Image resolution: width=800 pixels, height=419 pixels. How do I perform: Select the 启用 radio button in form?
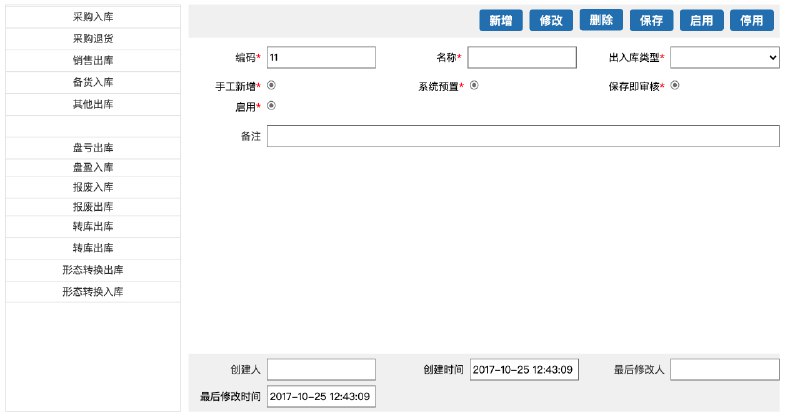(x=271, y=106)
